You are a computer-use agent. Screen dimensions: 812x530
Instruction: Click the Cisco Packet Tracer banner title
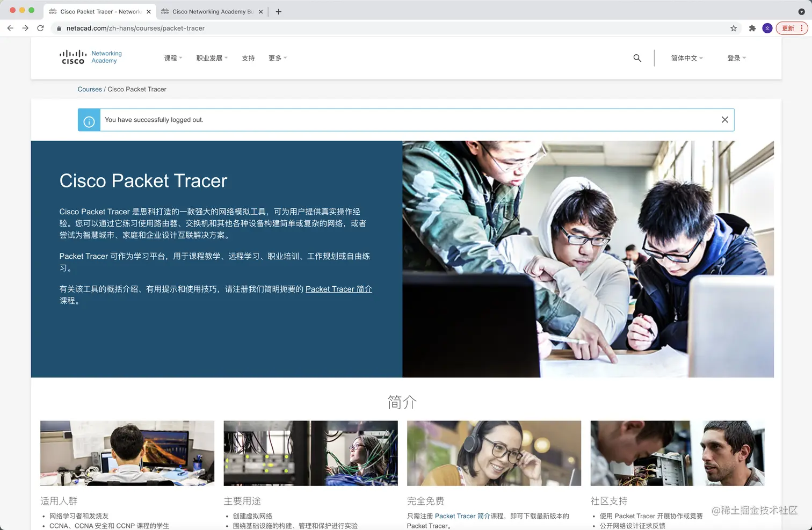pos(143,181)
